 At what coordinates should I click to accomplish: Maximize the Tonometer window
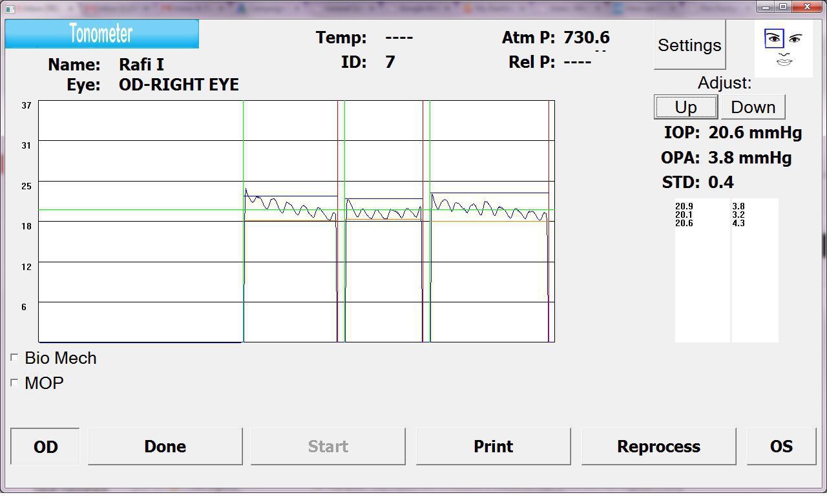pos(782,7)
